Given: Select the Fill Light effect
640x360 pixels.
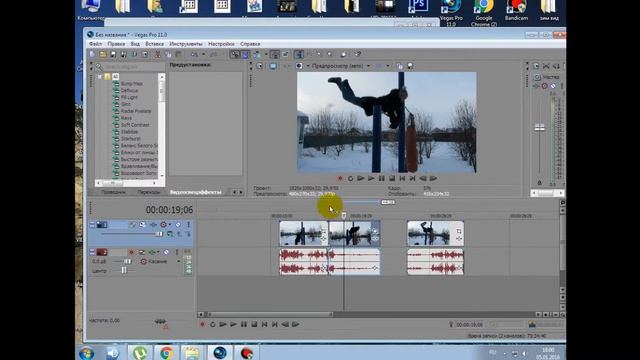Looking at the screenshot, I should click(x=129, y=97).
